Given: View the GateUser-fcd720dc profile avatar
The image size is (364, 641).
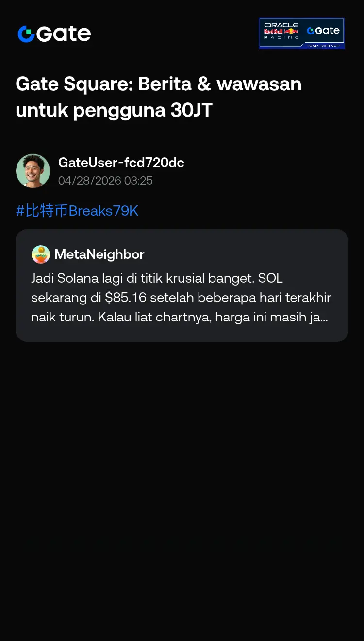Looking at the screenshot, I should (x=33, y=171).
